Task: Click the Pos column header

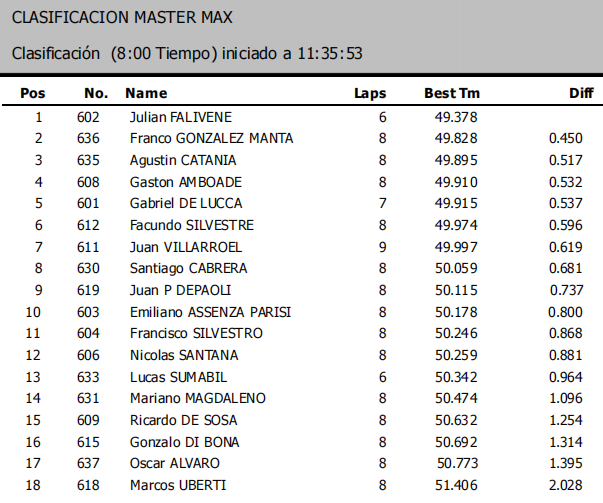Action: click(34, 93)
